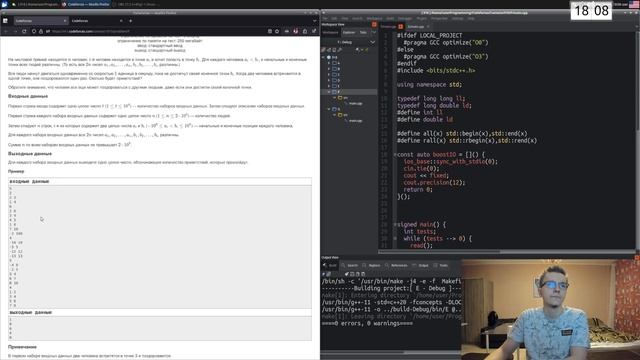Screen dimensions: 640x360
Task: Switch to Output tab in Output View
Action: click(421, 265)
